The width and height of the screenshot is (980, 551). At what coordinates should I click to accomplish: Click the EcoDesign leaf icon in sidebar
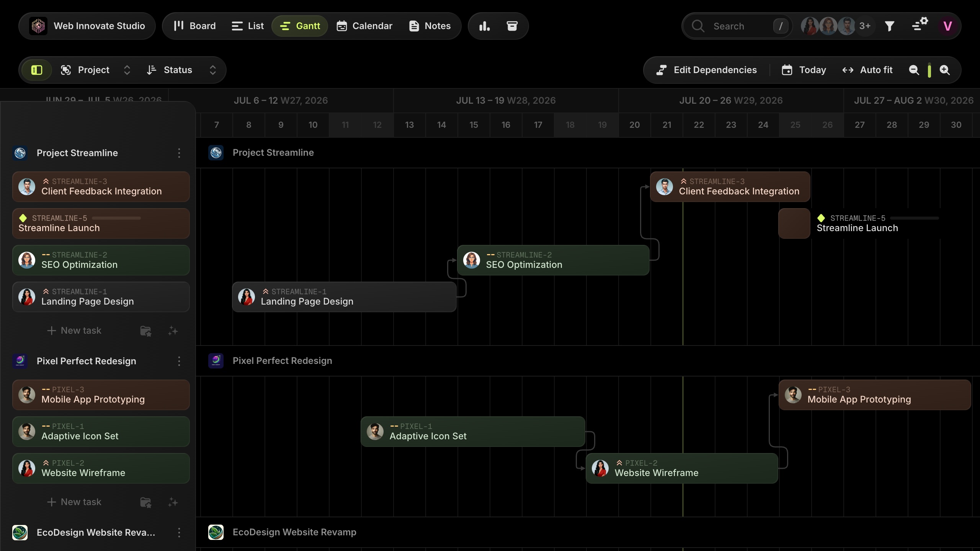(x=20, y=533)
